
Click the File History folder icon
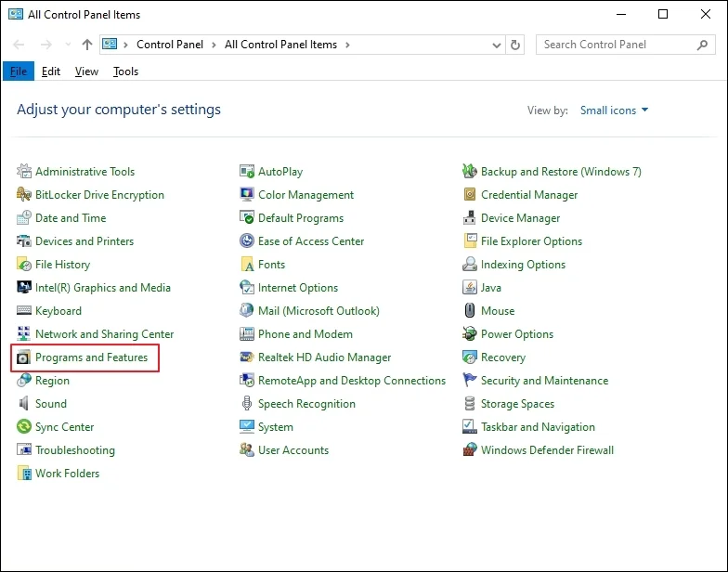point(24,264)
